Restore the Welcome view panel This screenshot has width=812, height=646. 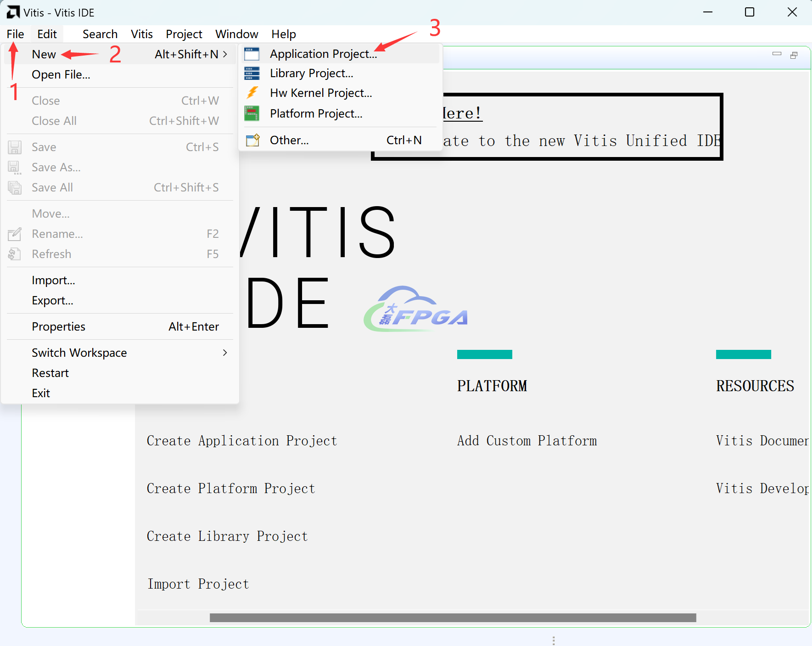click(x=794, y=55)
